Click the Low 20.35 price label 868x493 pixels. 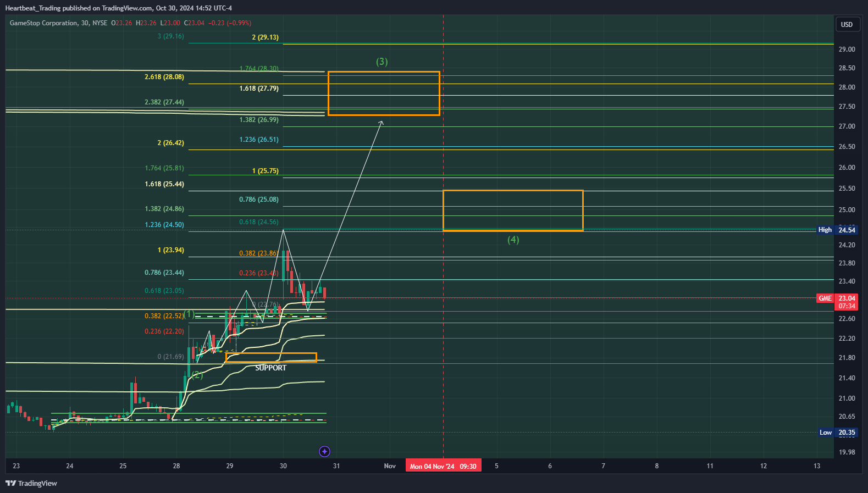pyautogui.click(x=837, y=433)
